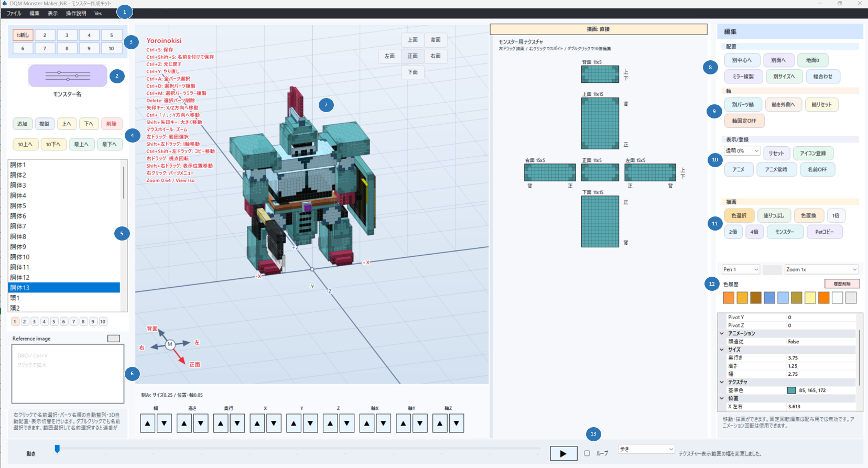868x468 pixels.
Task: Open the ファイル menu
Action: pos(14,14)
